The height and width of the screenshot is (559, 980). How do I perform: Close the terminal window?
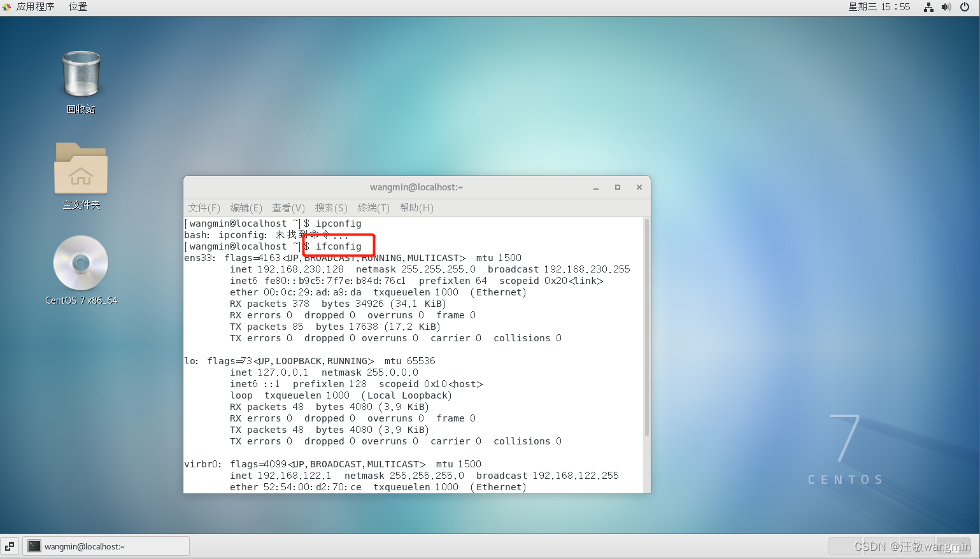[x=639, y=187]
